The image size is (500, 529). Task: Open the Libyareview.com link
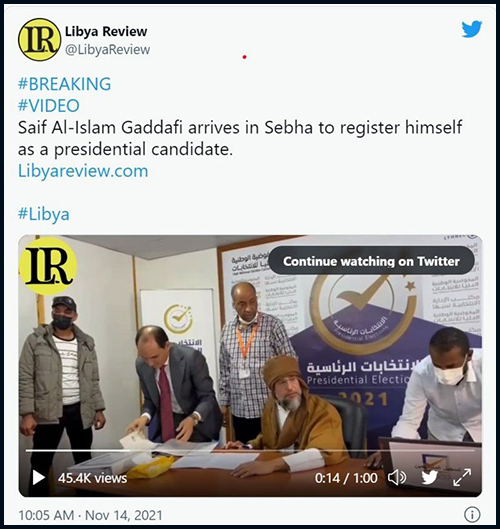point(83,171)
